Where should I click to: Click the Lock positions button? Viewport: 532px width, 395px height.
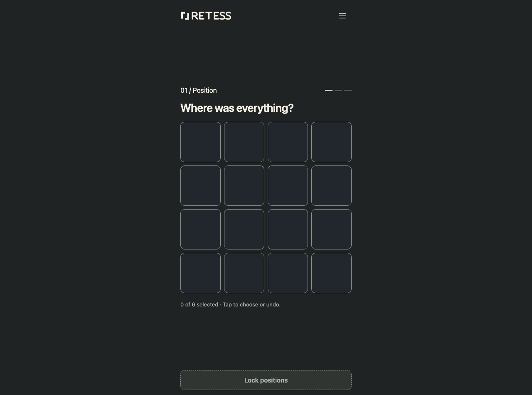266,380
